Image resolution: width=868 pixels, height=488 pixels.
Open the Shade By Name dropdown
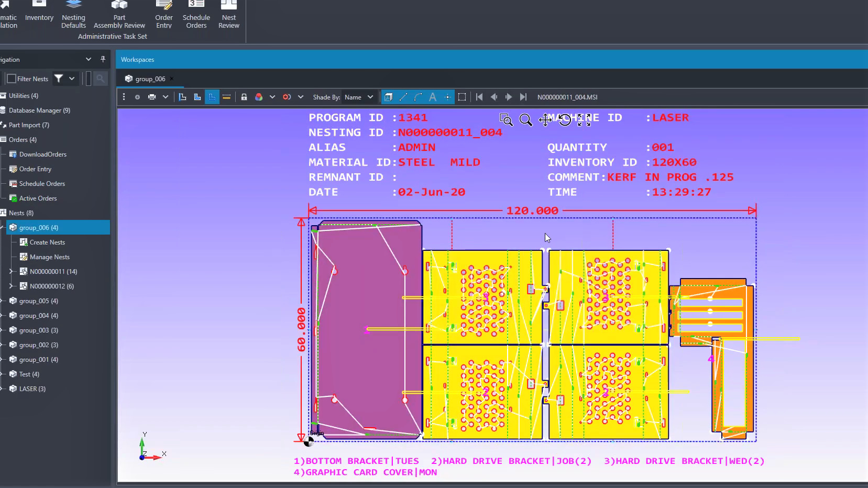pos(359,97)
